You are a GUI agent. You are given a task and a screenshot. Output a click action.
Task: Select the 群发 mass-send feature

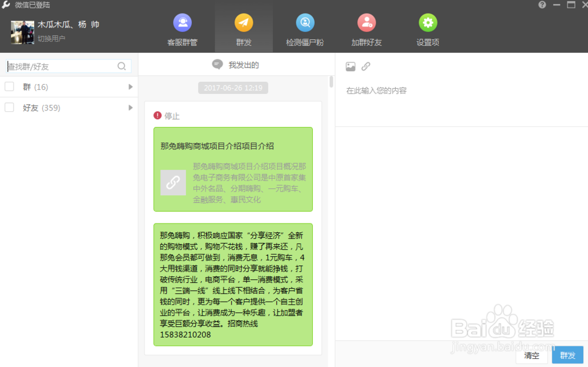[243, 28]
